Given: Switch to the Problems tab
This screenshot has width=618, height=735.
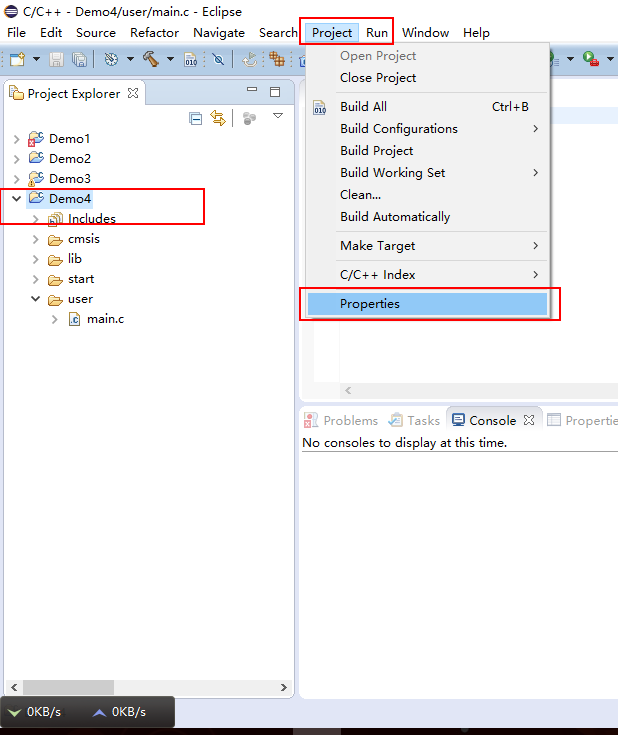Looking at the screenshot, I should (x=341, y=420).
